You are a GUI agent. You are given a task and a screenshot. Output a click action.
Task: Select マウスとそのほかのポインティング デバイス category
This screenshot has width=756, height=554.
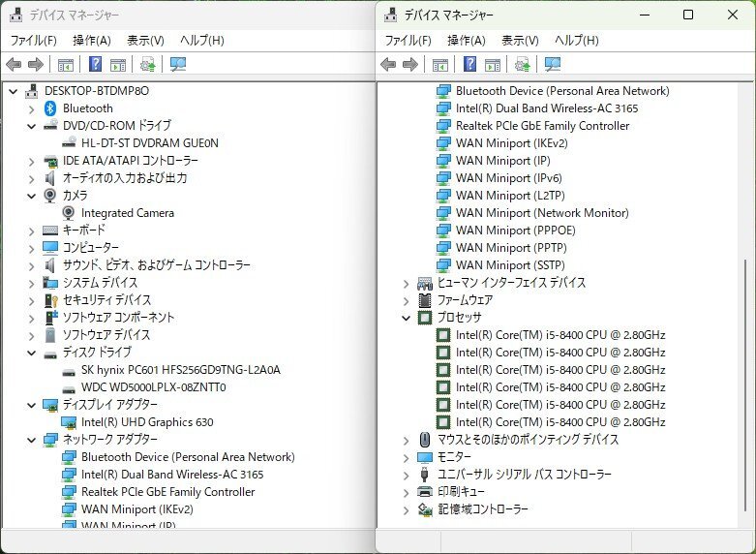(x=528, y=440)
